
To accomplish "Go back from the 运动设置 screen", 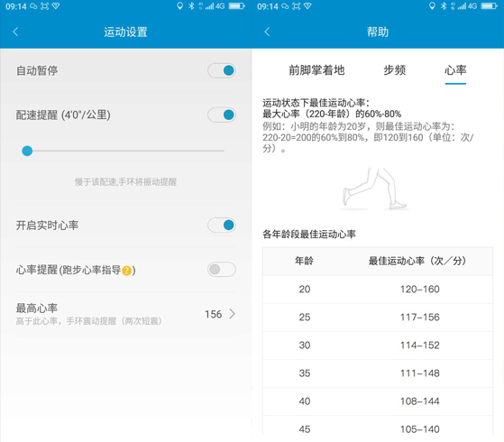I will (15, 32).
